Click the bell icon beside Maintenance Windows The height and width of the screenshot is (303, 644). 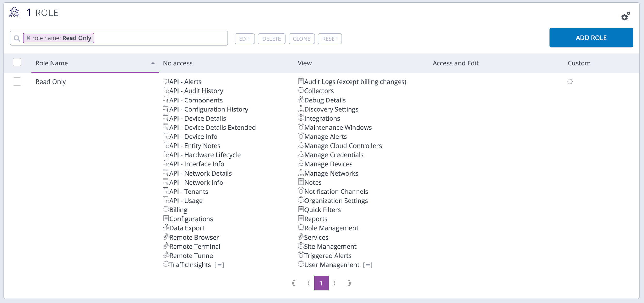coord(301,127)
